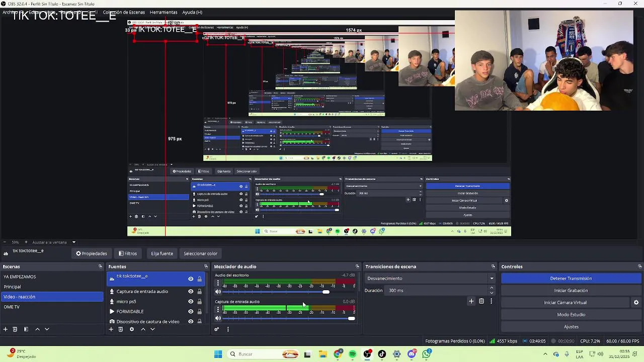Select the OME TV scene
Screen dimensions: 644x362
[x=52, y=307]
